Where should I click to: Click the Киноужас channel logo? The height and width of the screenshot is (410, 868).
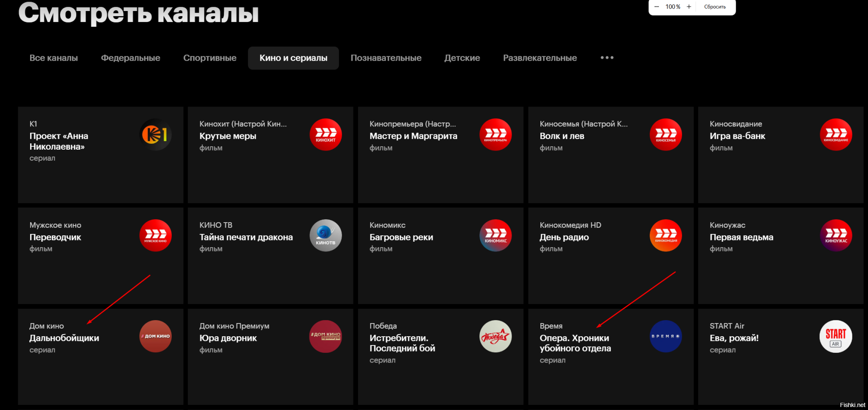(836, 235)
